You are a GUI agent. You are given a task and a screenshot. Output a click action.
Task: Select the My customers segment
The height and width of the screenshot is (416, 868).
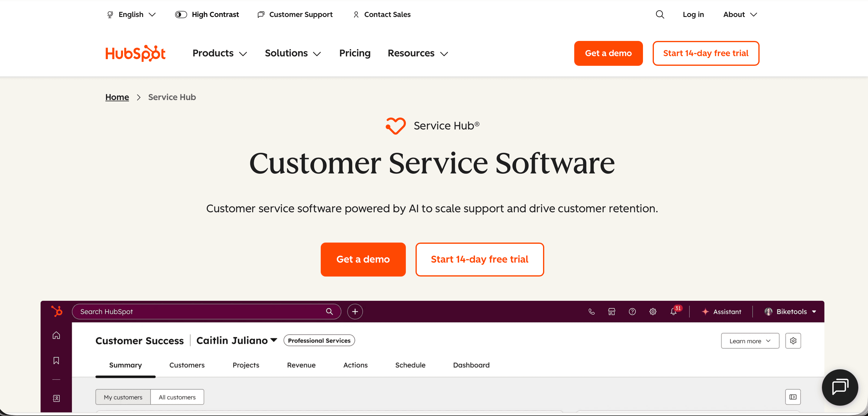tap(123, 397)
